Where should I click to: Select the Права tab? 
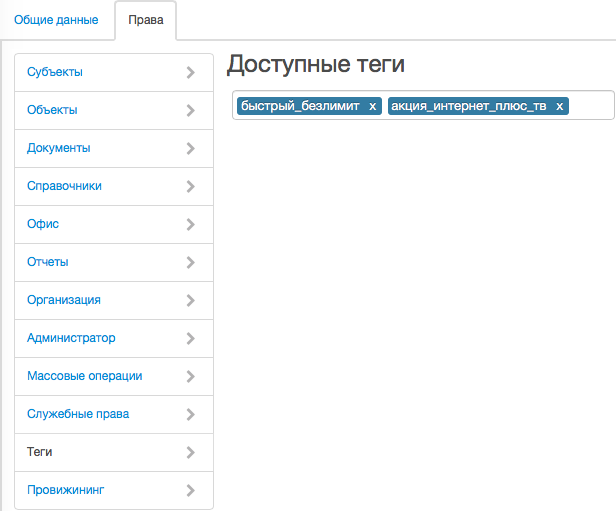click(x=146, y=20)
